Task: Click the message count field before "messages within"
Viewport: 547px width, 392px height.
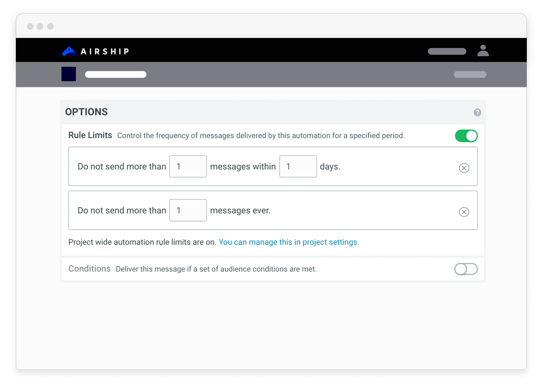Action: click(x=188, y=167)
